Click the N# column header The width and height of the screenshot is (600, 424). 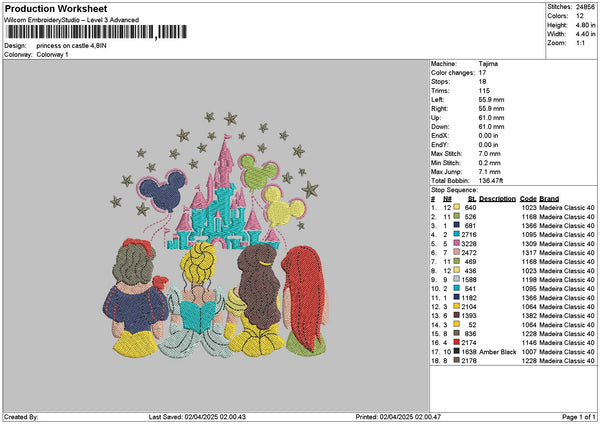coord(447,199)
